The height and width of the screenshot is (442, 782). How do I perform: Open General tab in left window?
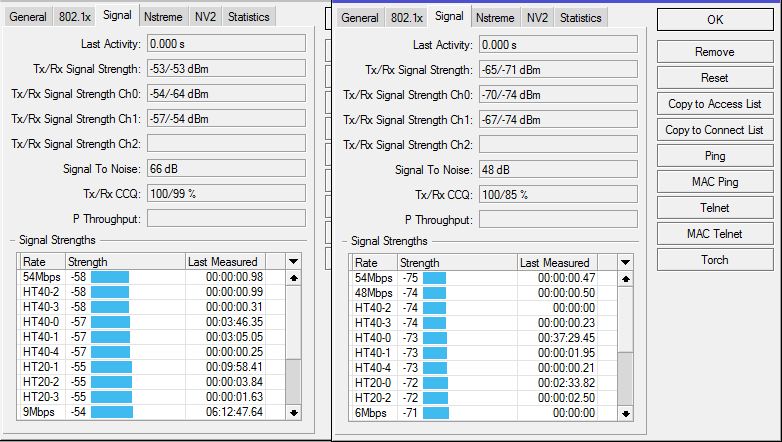(x=28, y=17)
